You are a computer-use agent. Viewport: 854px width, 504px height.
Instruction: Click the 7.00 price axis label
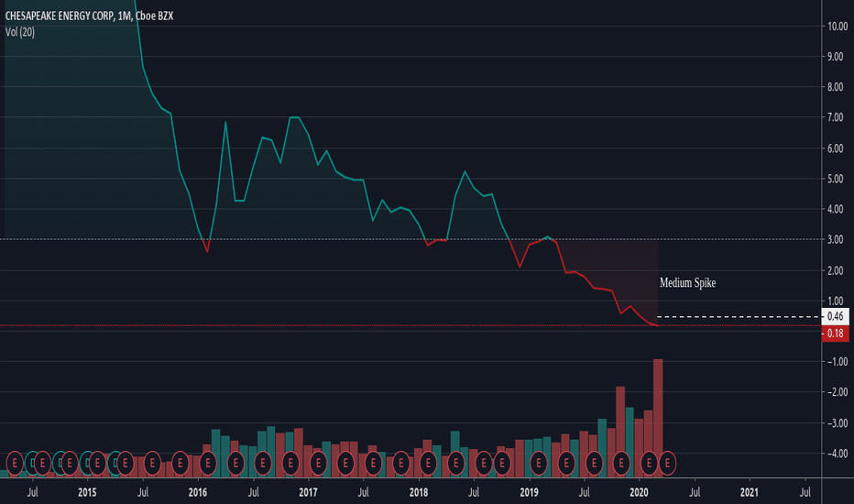836,117
